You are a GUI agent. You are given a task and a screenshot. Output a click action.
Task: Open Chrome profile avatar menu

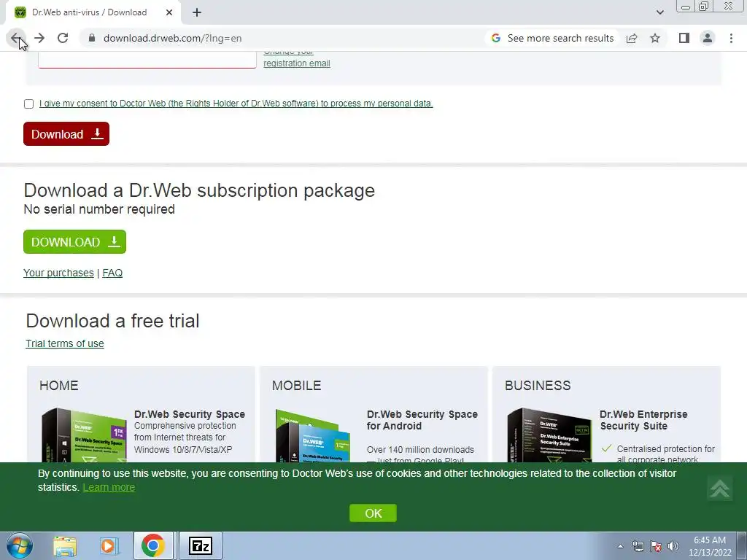(708, 38)
